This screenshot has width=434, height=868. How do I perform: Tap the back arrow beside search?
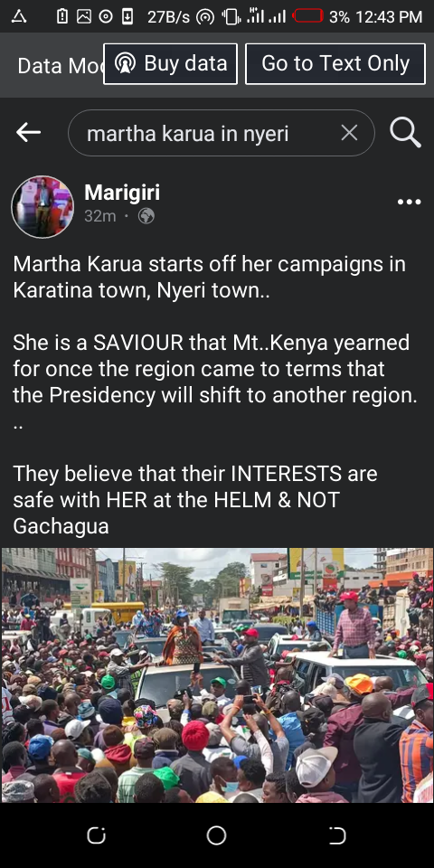28,133
